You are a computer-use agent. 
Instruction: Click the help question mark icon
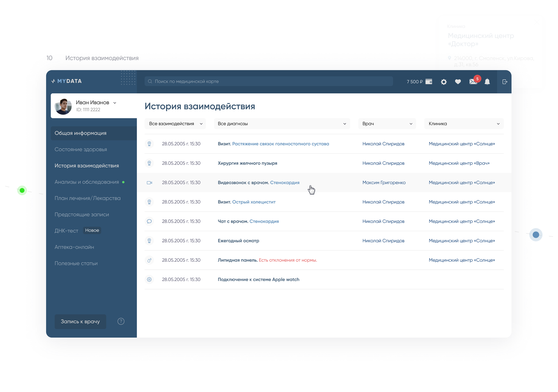(121, 321)
